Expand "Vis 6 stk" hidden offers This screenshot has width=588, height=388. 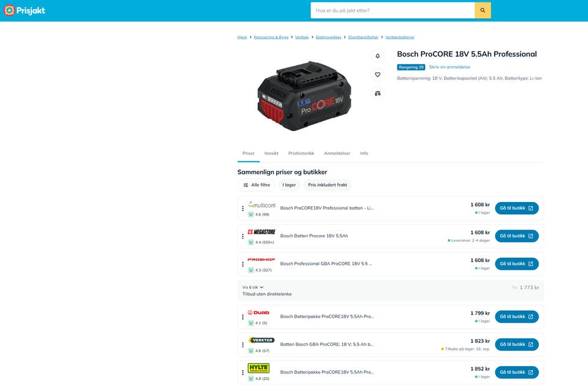253,287
